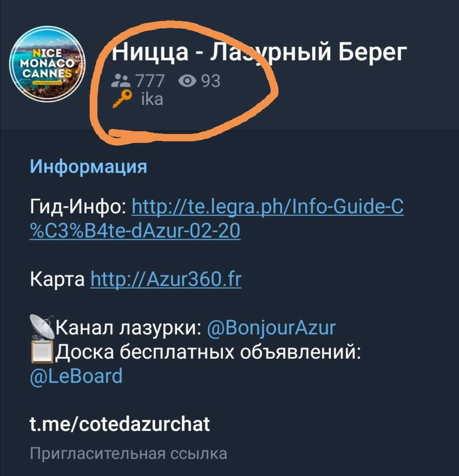The height and width of the screenshot is (476, 459).
Task: Tap the group title Ницца - Лазурный Берег
Action: [x=259, y=51]
